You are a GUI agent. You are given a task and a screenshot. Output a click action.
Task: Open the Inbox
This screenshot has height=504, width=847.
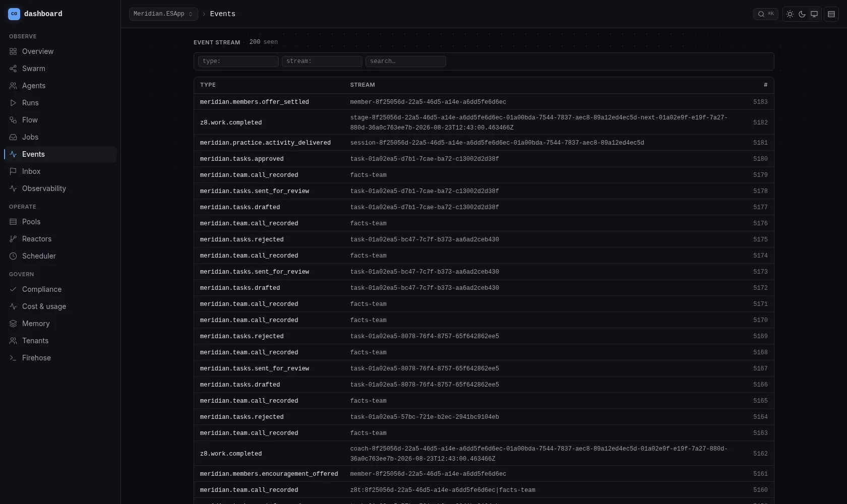pyautogui.click(x=60, y=171)
